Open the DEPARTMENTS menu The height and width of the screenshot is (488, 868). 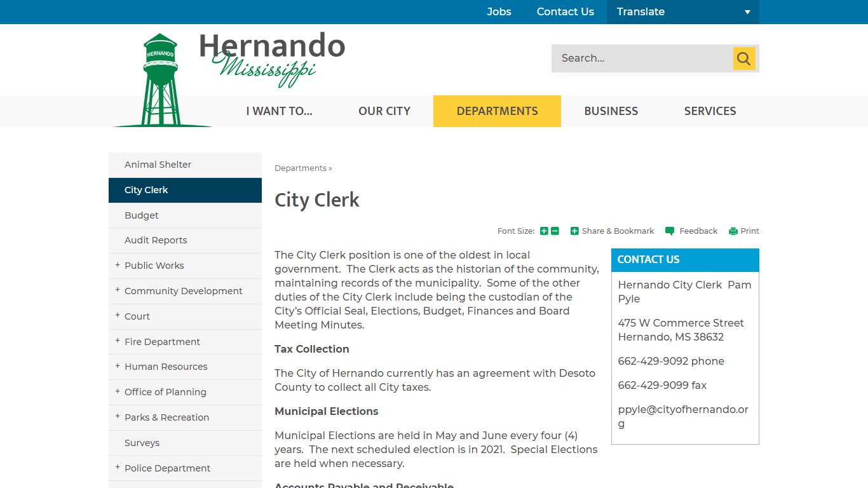[497, 111]
